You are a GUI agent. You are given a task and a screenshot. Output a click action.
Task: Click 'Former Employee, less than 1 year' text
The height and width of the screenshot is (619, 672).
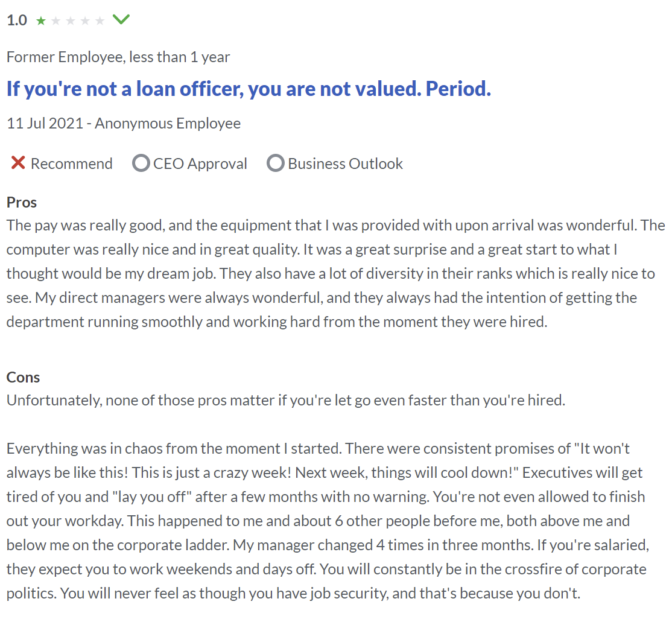pyautogui.click(x=118, y=57)
